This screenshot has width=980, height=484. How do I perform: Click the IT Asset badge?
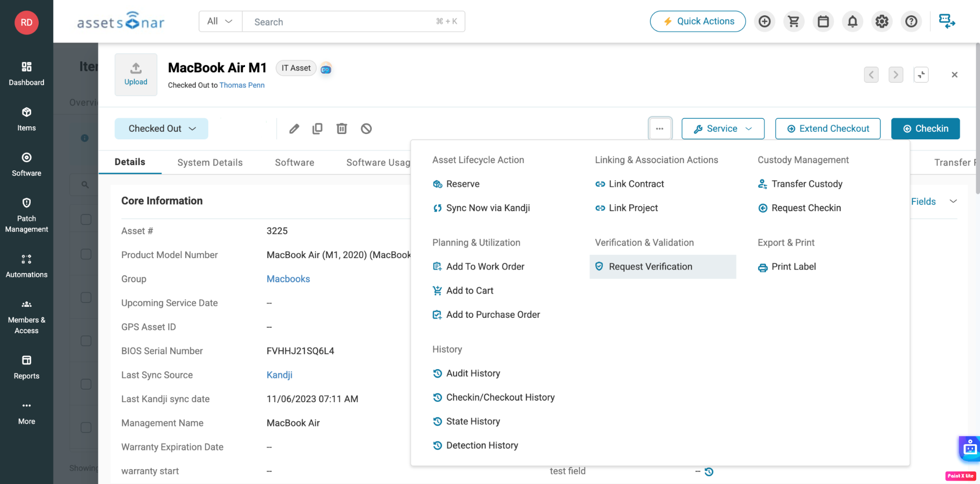click(x=296, y=68)
